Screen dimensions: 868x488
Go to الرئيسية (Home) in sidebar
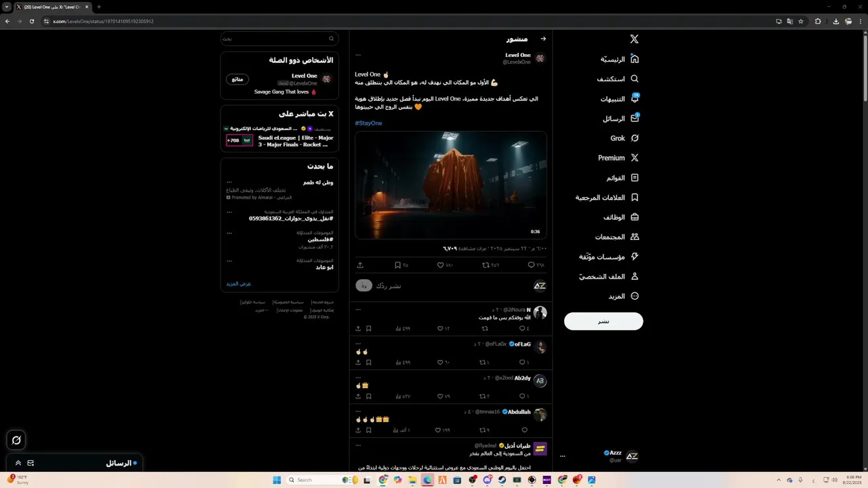(619, 59)
